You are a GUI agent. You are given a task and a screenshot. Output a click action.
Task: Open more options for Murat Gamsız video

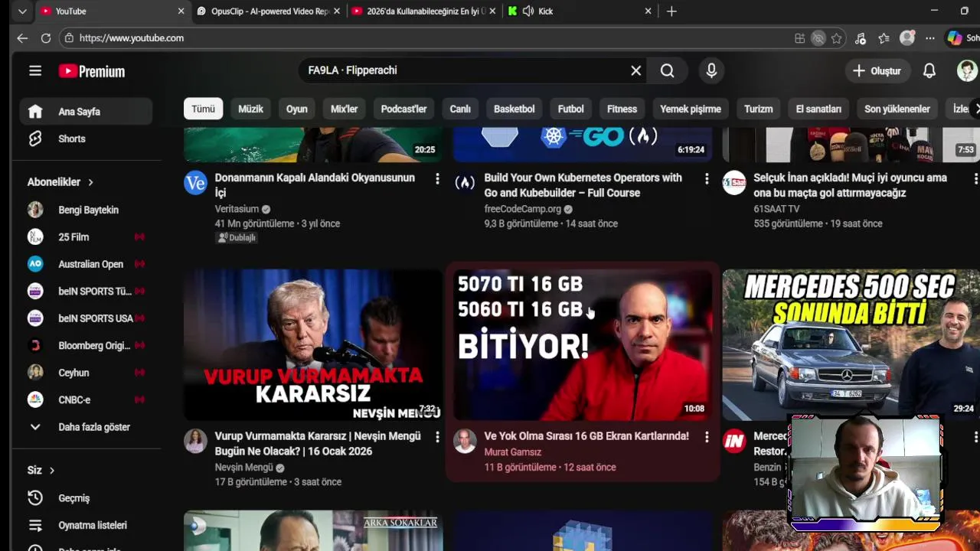coord(707,437)
